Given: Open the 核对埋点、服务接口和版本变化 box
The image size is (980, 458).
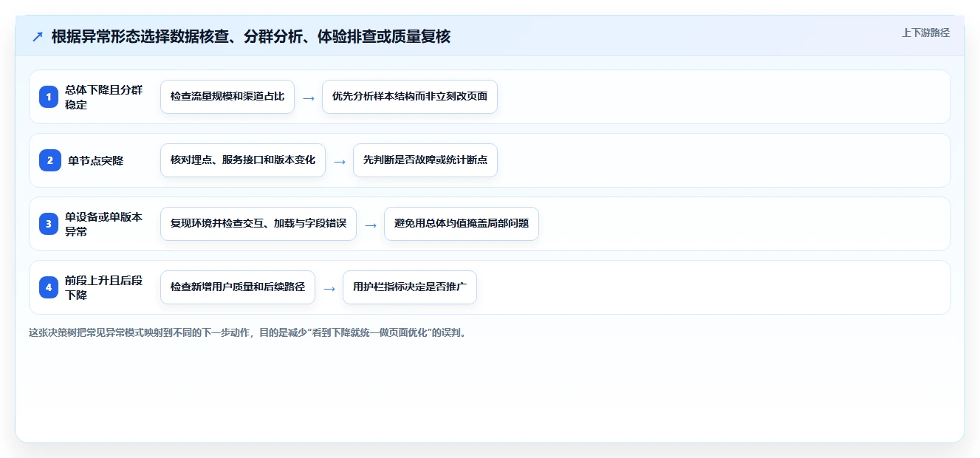Looking at the screenshot, I should click(243, 160).
